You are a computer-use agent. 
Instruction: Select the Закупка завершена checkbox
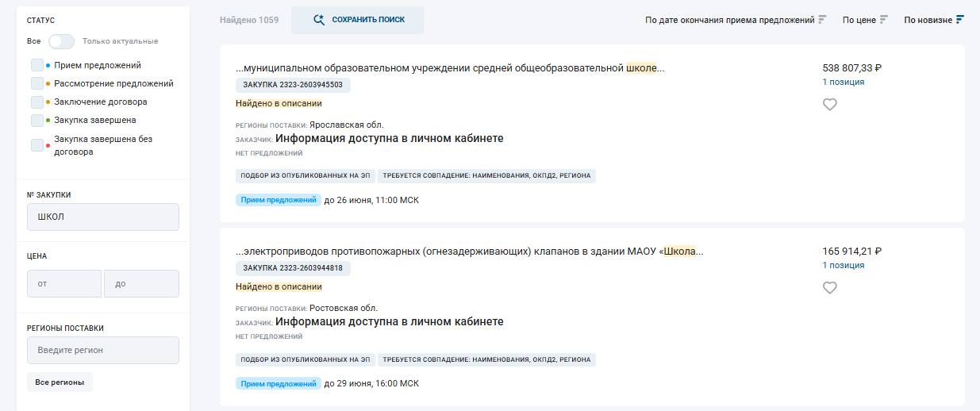[37, 120]
